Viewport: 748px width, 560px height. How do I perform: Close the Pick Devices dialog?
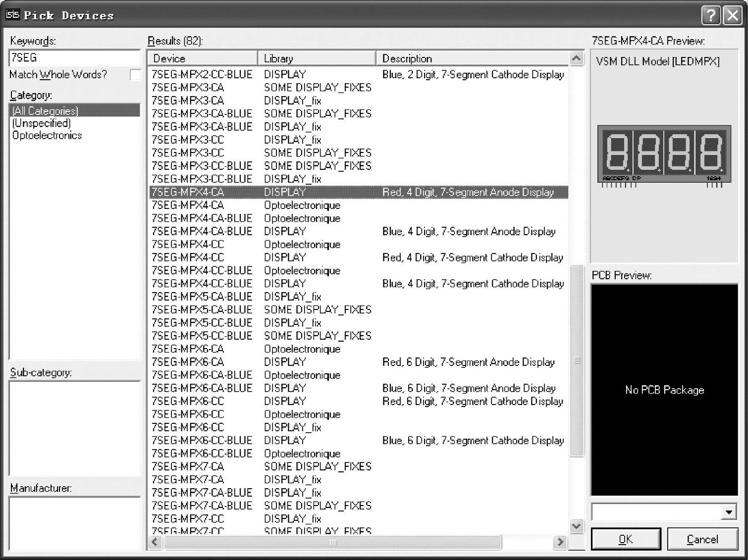732,15
